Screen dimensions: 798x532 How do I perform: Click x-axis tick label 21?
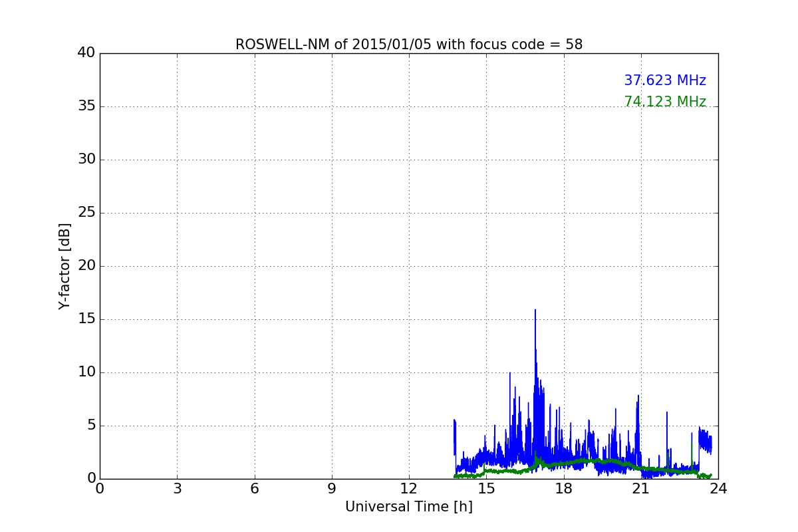(x=641, y=488)
